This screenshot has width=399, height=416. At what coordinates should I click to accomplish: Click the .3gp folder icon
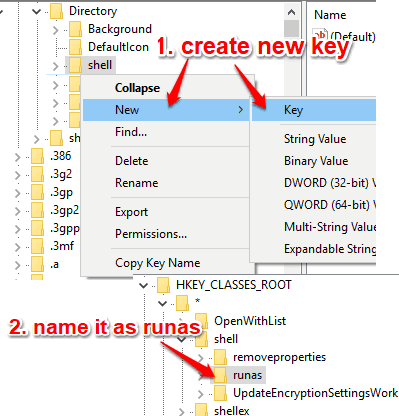coord(37,192)
